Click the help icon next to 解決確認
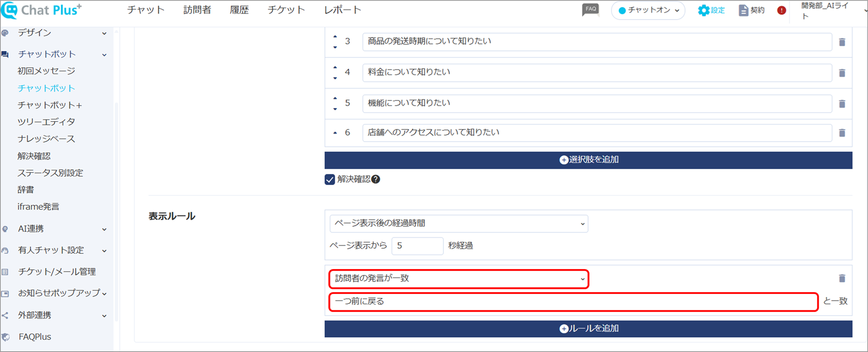 click(375, 179)
